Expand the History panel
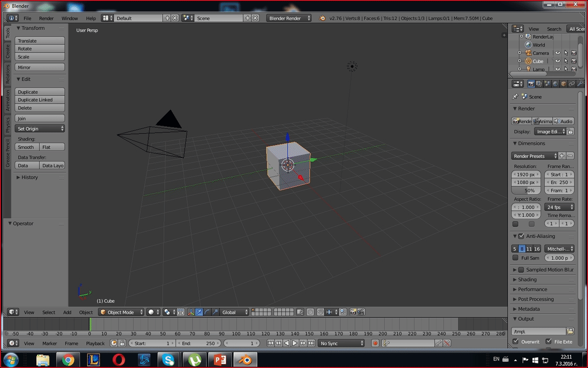Screen dimensions: 588x368 [x=29, y=177]
